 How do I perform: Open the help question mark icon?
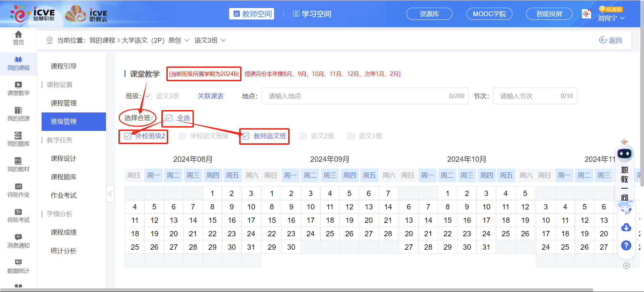[626, 245]
